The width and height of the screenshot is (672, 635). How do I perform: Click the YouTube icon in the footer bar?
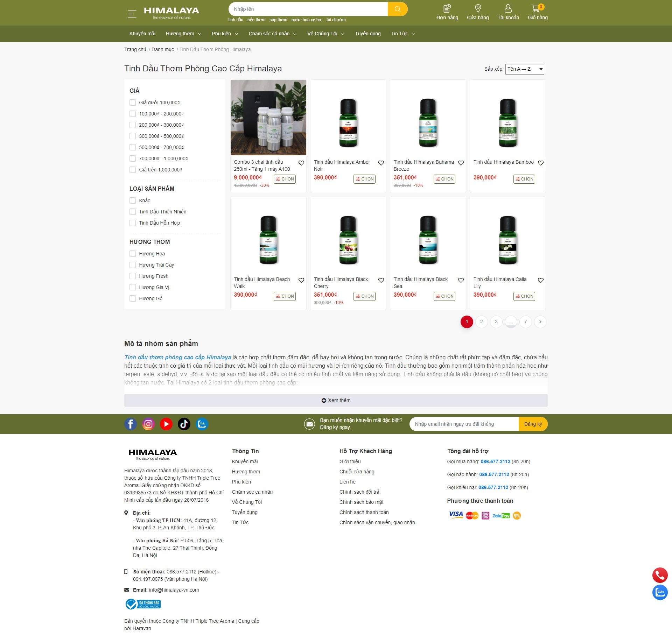[166, 424]
